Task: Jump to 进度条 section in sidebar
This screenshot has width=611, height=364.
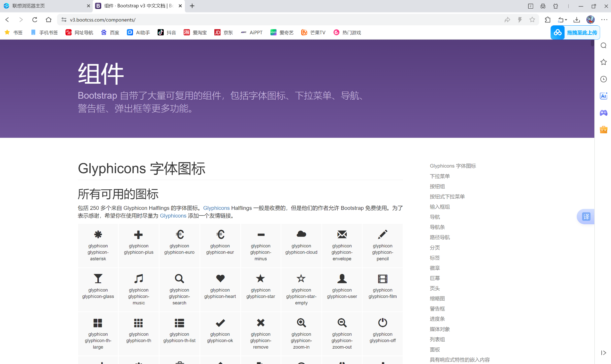Action: click(437, 319)
